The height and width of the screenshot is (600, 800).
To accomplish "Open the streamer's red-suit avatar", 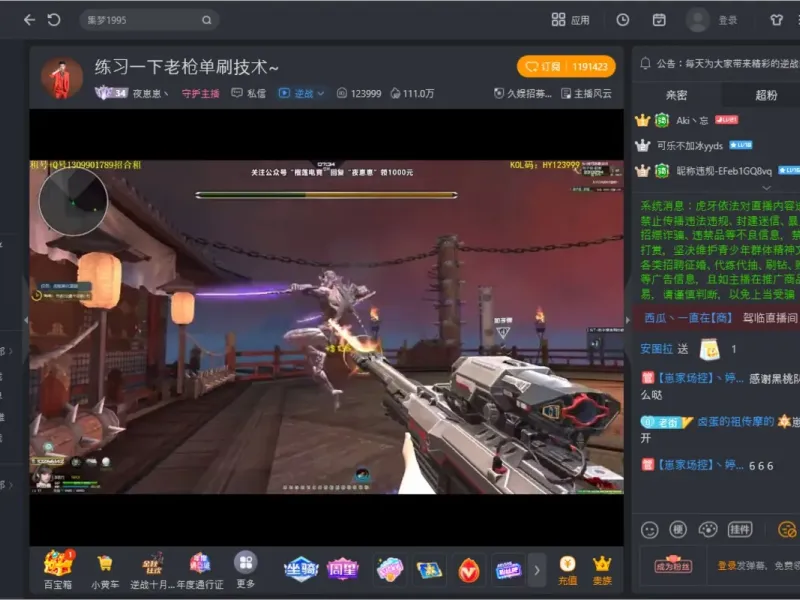I will (x=62, y=78).
